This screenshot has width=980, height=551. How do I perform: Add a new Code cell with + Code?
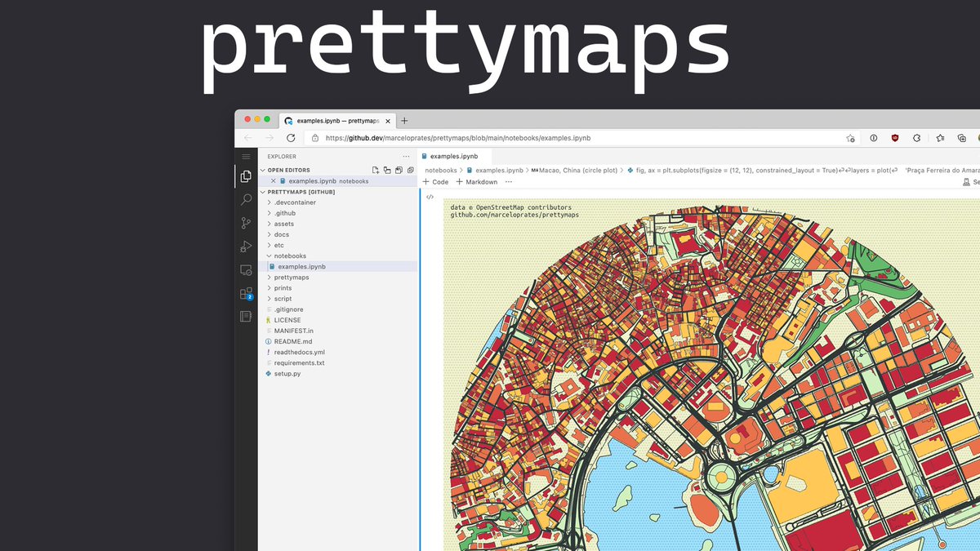[x=435, y=181]
